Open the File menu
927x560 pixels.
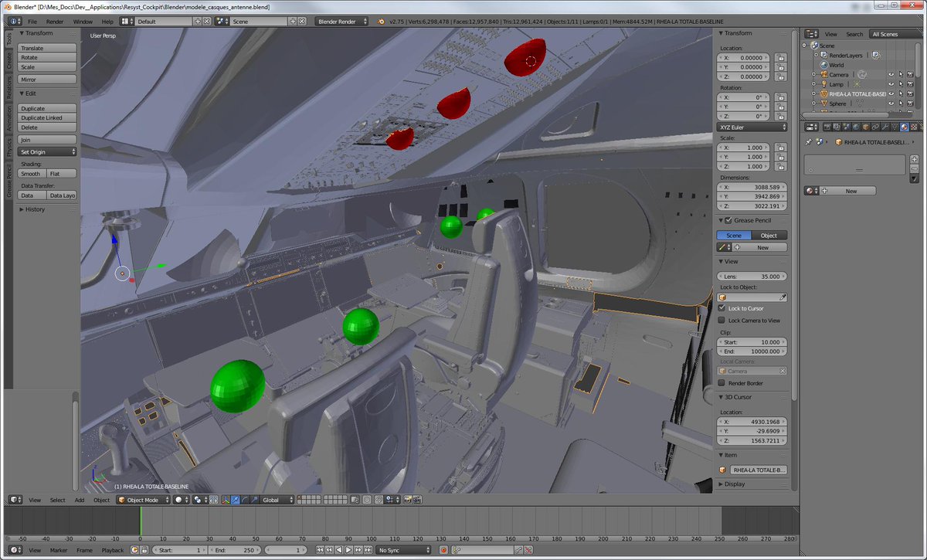click(32, 22)
